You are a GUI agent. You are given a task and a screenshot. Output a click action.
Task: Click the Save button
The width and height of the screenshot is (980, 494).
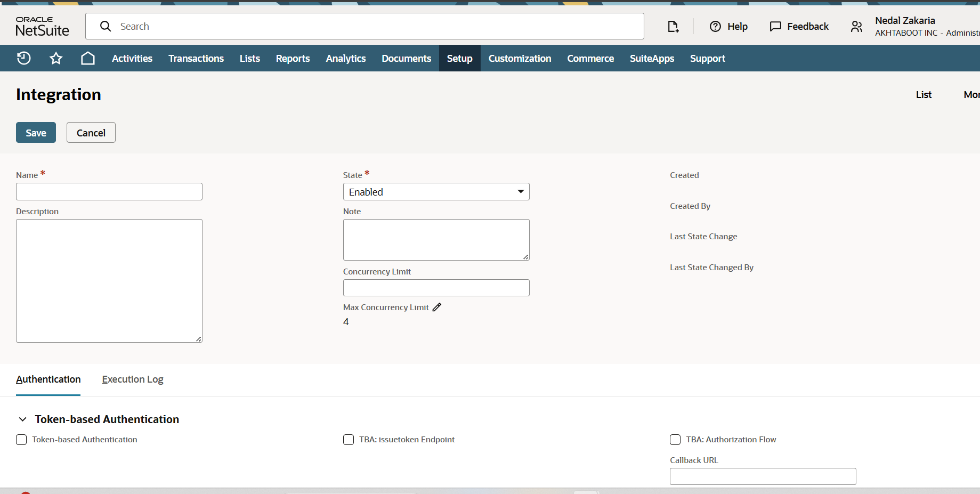click(36, 133)
